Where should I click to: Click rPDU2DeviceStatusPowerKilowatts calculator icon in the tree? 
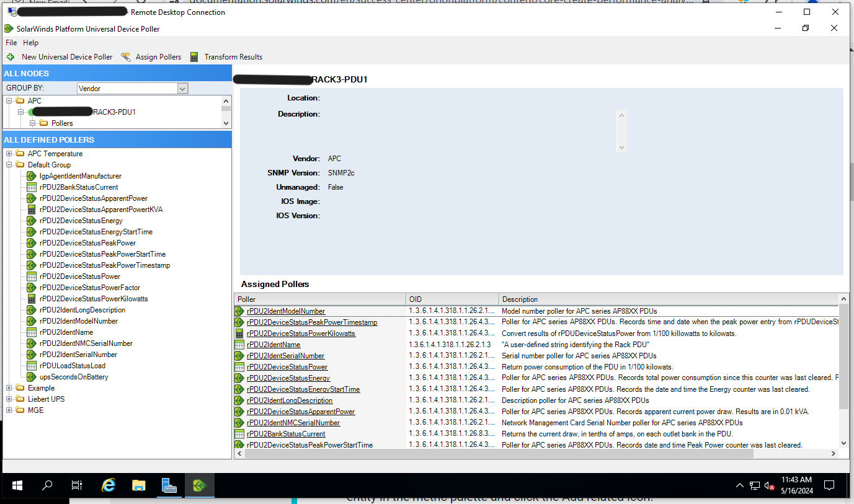pyautogui.click(x=32, y=299)
